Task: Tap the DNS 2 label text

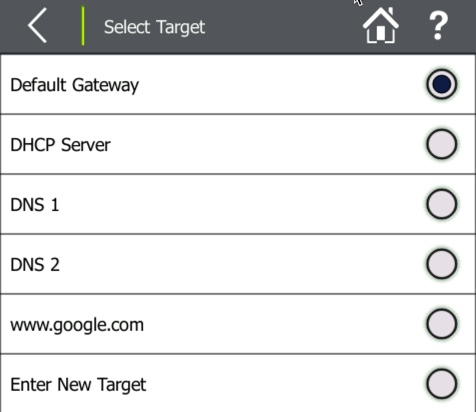Action: click(x=35, y=265)
